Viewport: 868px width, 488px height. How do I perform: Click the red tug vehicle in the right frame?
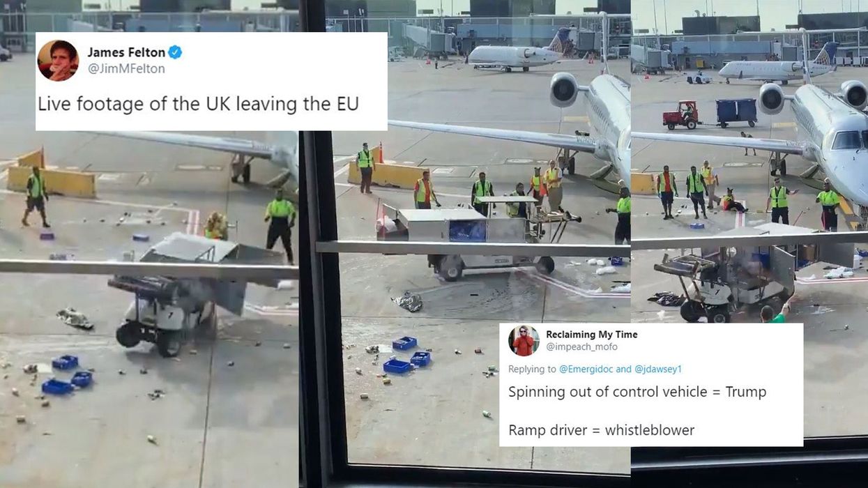(681, 115)
